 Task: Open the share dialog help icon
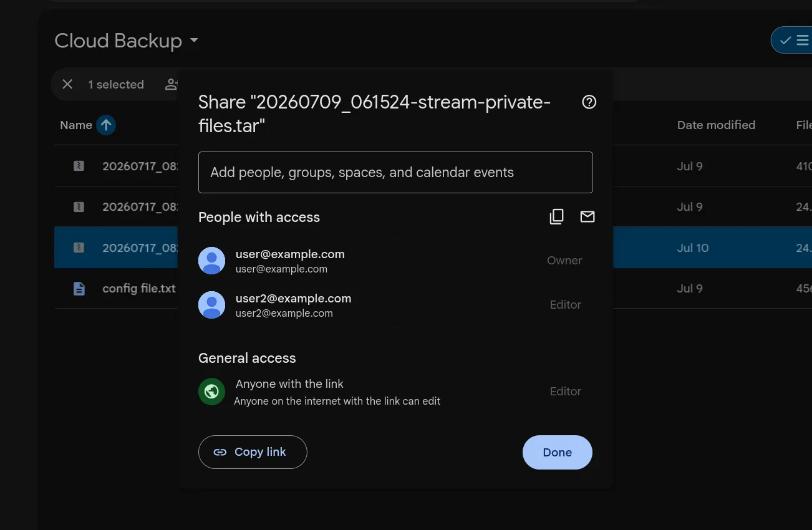(x=589, y=102)
